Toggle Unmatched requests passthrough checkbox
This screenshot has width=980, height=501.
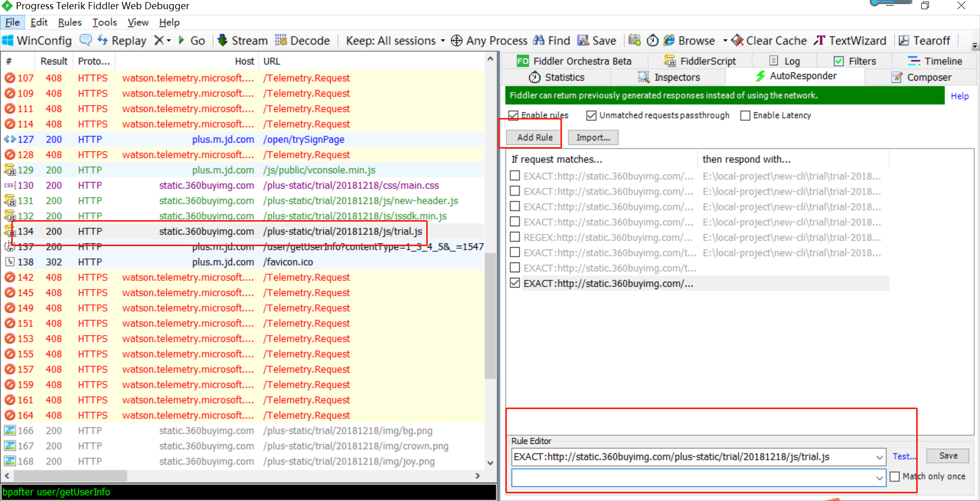coord(591,115)
